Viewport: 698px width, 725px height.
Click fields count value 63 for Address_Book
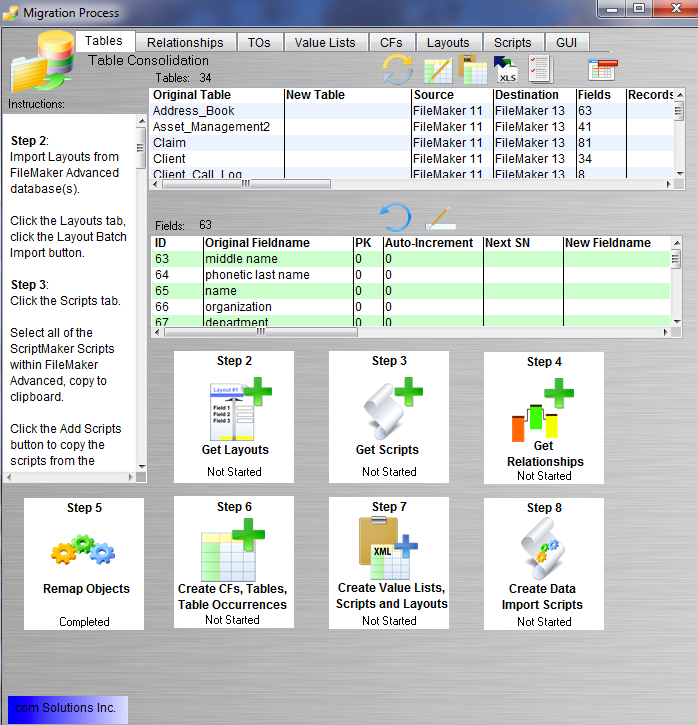click(585, 111)
